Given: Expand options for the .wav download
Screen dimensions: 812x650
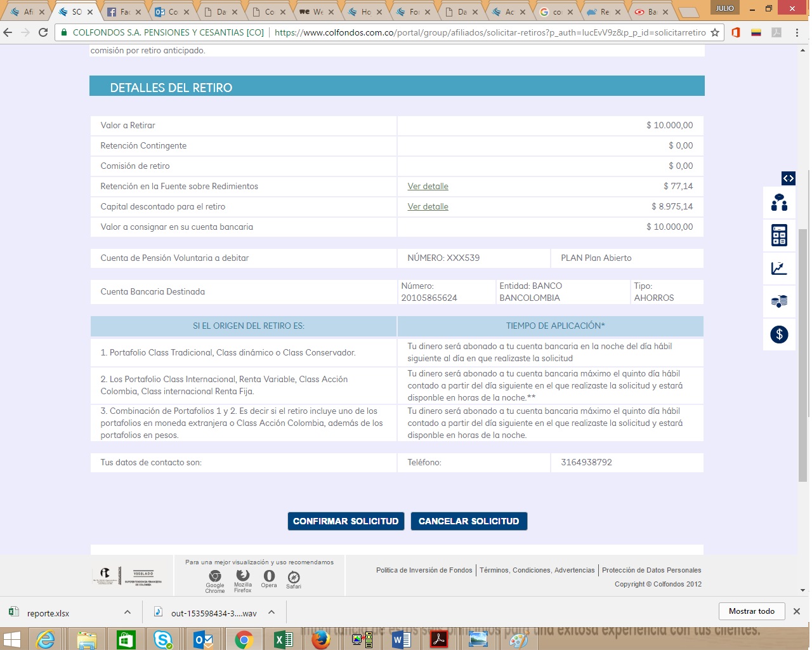Looking at the screenshot, I should tap(272, 612).
